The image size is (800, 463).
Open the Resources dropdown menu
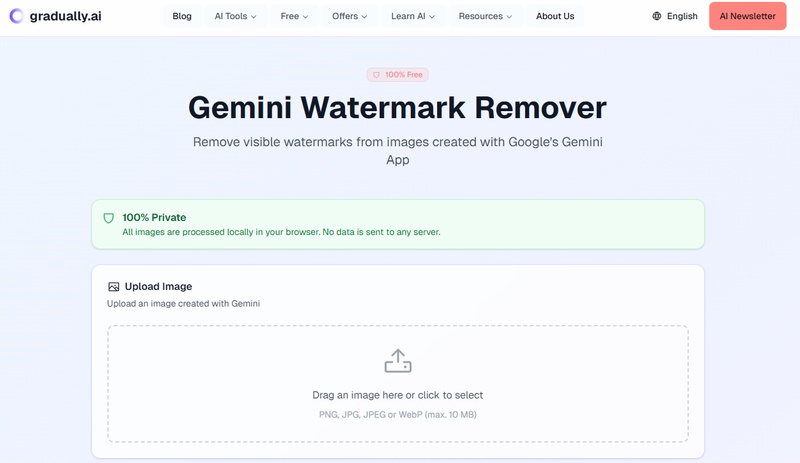point(485,16)
